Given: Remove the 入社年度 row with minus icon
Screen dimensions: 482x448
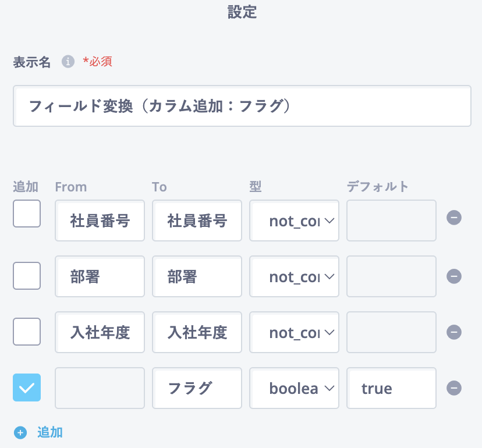Looking at the screenshot, I should point(454,332).
